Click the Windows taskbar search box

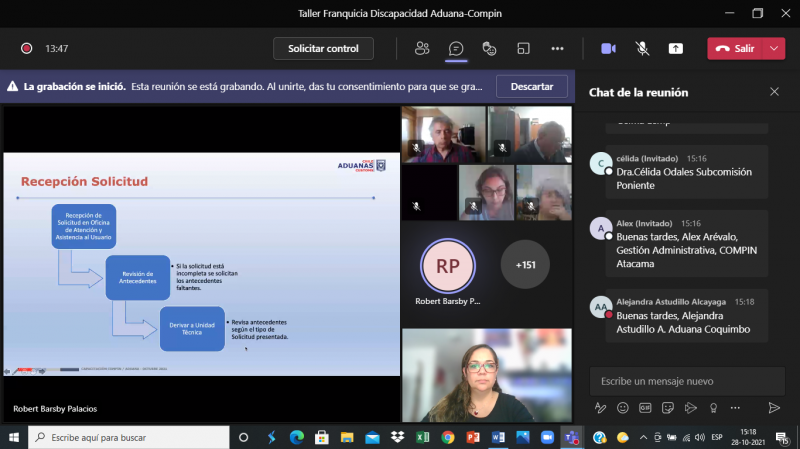click(129, 437)
